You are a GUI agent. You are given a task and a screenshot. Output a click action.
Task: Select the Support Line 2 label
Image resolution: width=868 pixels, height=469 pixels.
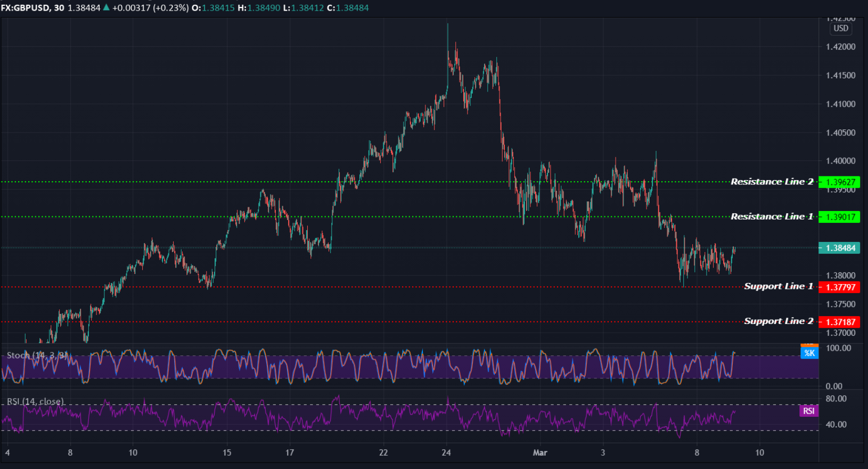(779, 321)
